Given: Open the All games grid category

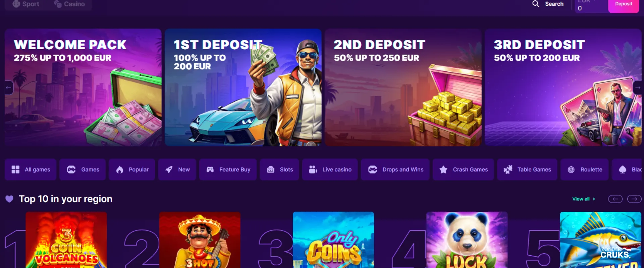Looking at the screenshot, I should [x=31, y=170].
